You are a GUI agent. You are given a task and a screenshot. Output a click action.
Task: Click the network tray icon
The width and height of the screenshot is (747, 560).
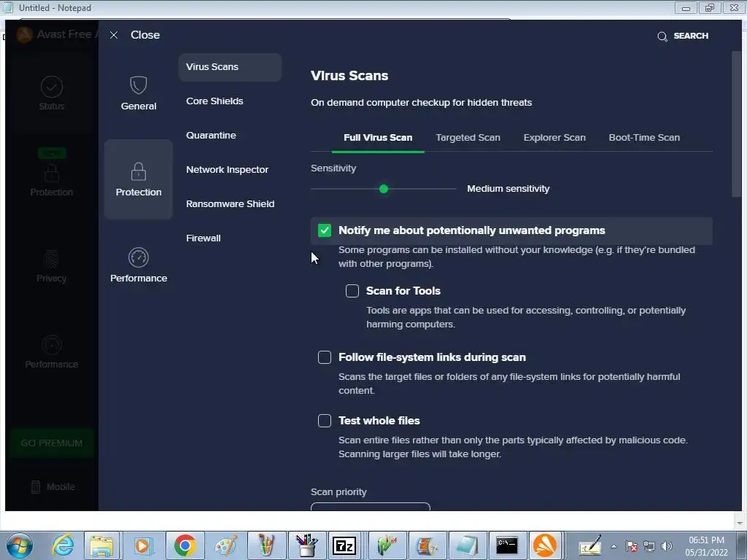(649, 546)
